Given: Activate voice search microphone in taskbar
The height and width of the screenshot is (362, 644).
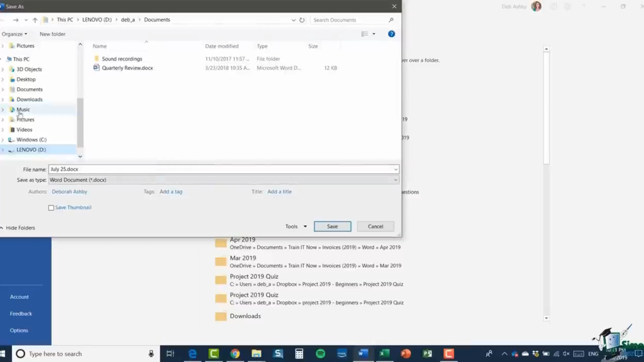Looking at the screenshot, I should click(x=151, y=354).
